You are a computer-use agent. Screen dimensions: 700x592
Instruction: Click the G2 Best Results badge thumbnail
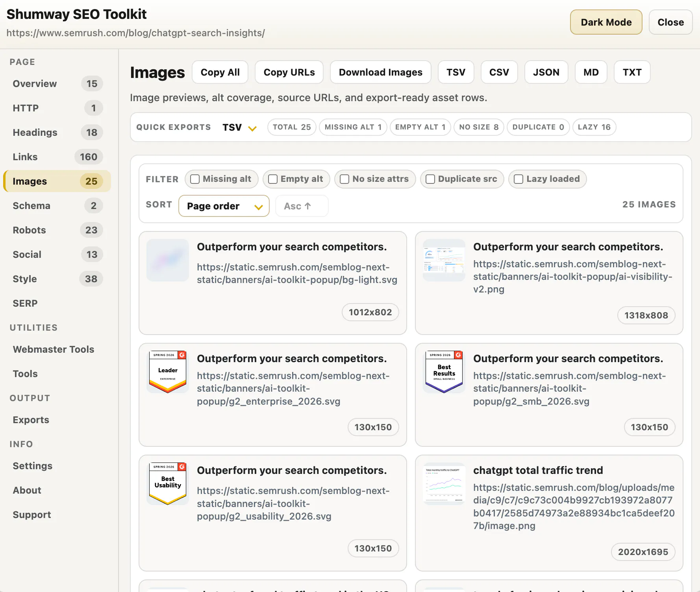(444, 372)
